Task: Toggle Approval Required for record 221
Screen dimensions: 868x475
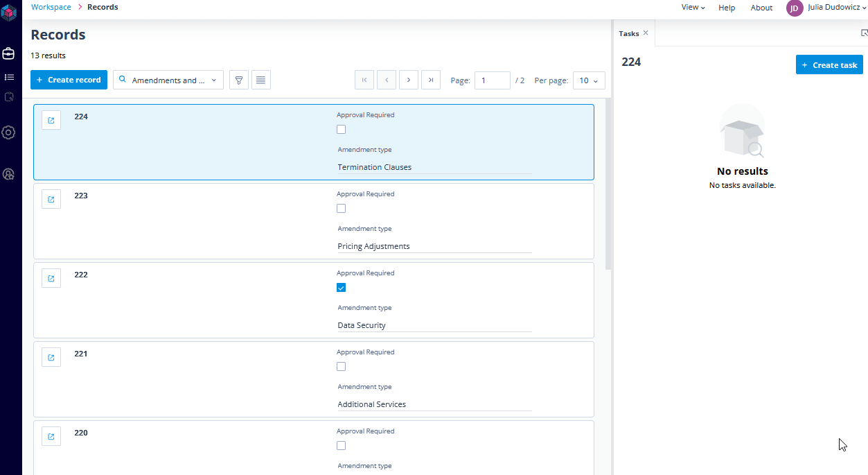Action: pyautogui.click(x=341, y=367)
